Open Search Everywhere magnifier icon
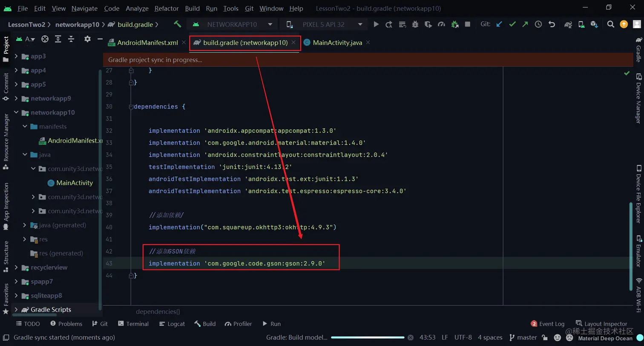Viewport: 644px width, 346px height. 611,24
